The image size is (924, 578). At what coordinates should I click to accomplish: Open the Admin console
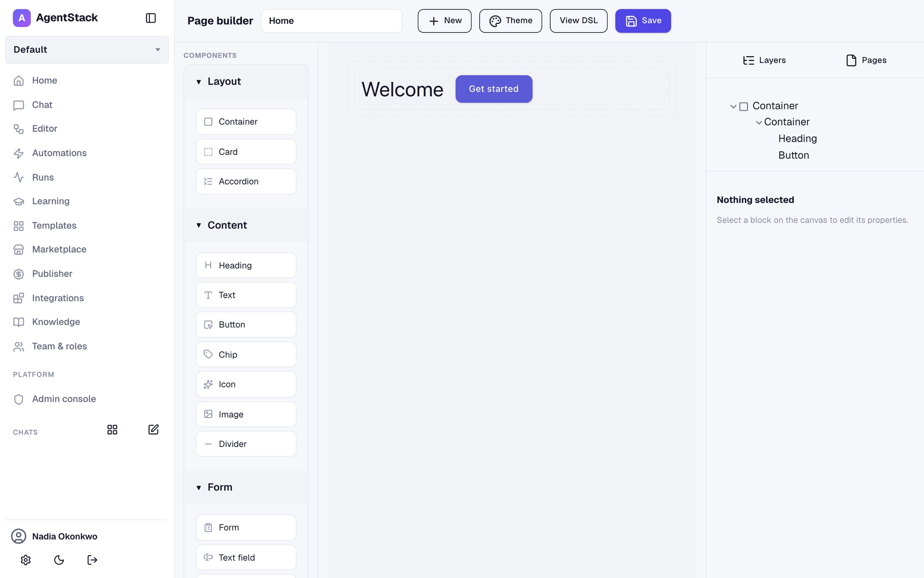point(87,399)
